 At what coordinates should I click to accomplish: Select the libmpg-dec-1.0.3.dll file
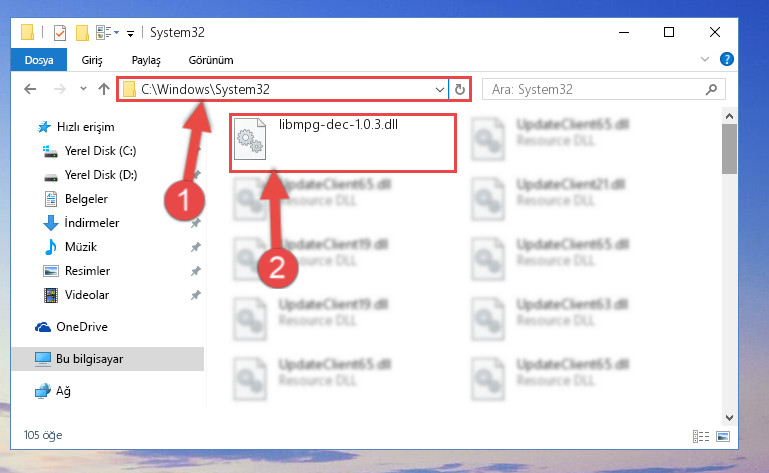338,139
